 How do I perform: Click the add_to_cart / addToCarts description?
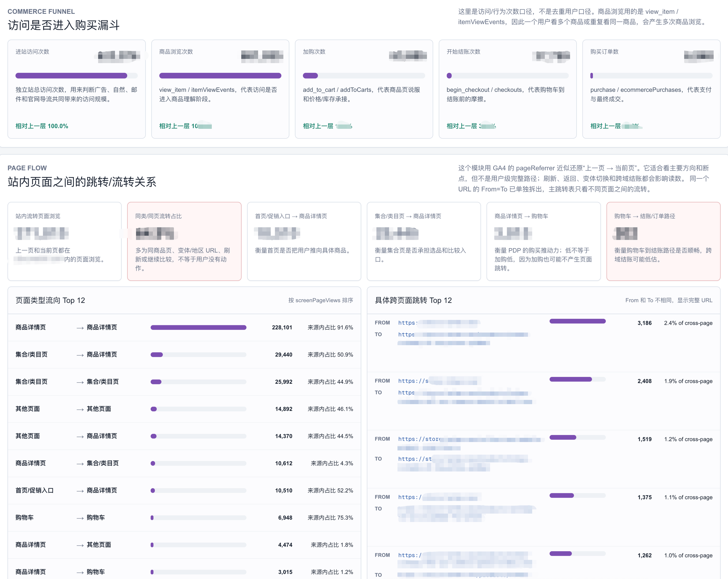(362, 94)
